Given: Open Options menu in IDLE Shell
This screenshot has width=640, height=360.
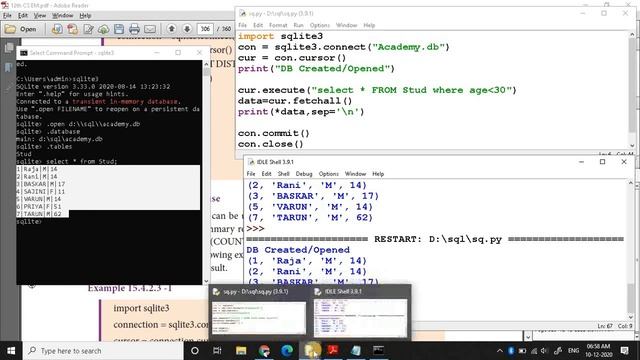Looking at the screenshot, I should 329,174.
